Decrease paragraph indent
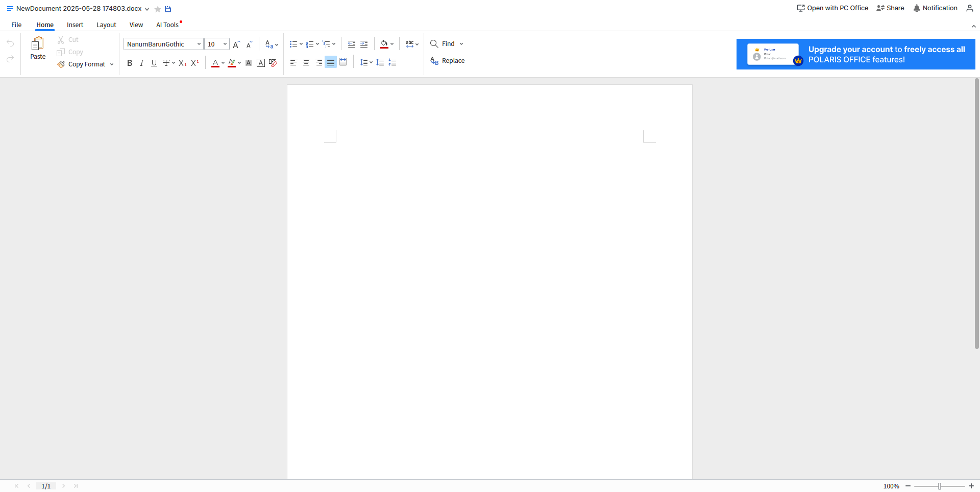Image resolution: width=980 pixels, height=492 pixels. [352, 44]
